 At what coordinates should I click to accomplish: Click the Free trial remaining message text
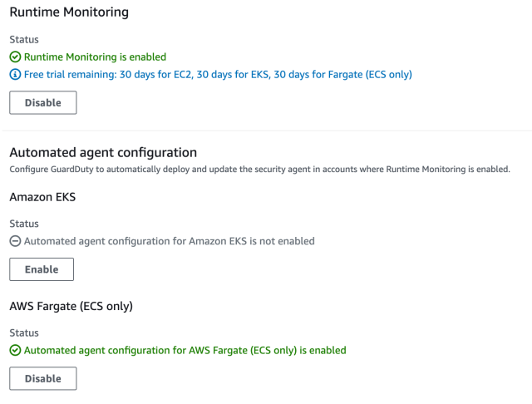(218, 75)
